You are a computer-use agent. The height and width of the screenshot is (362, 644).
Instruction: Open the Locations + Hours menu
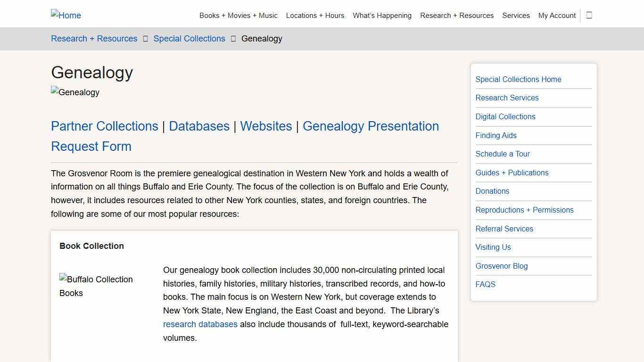point(315,15)
